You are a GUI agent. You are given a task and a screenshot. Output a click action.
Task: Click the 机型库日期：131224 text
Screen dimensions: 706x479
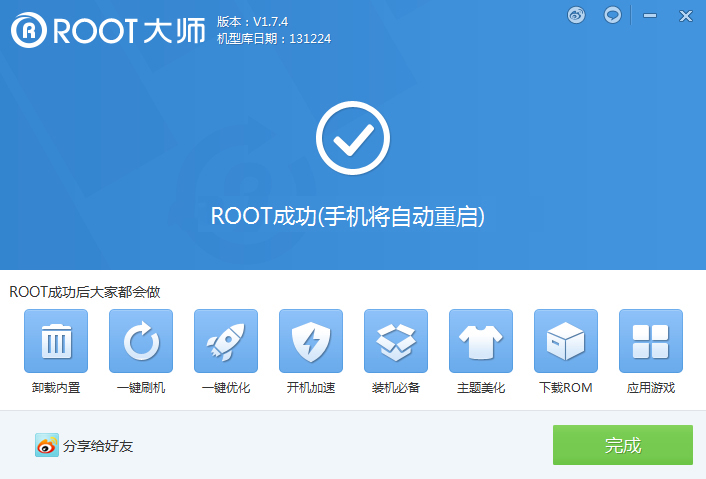274,39
